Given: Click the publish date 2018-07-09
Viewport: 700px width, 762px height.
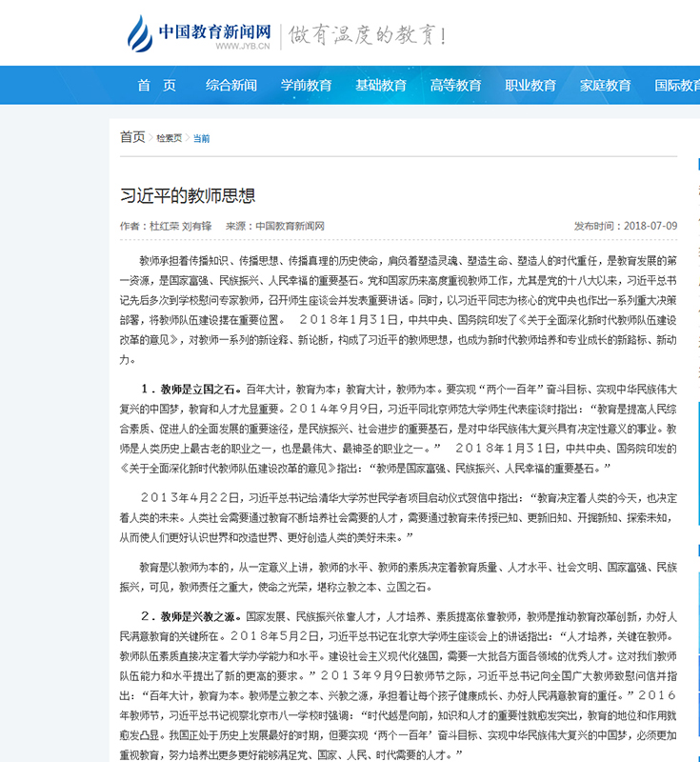Looking at the screenshot, I should click(x=650, y=227).
